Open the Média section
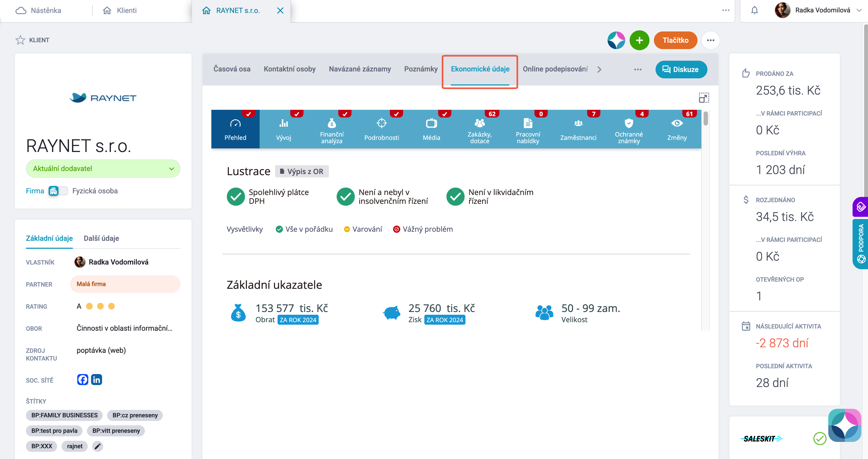Screen dimensions: 868x459 [431, 129]
